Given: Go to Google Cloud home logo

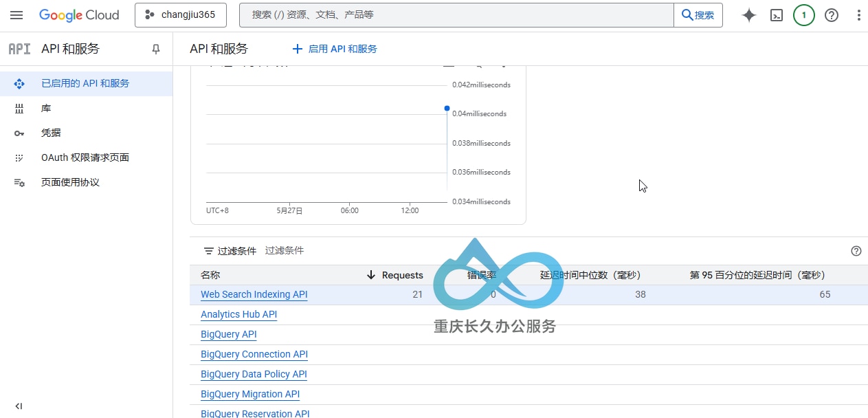Looking at the screenshot, I should pyautogui.click(x=79, y=15).
